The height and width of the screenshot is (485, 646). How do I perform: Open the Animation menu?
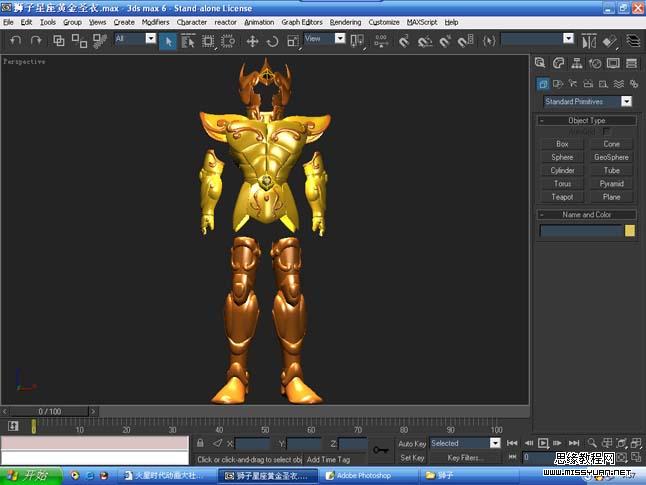(259, 22)
